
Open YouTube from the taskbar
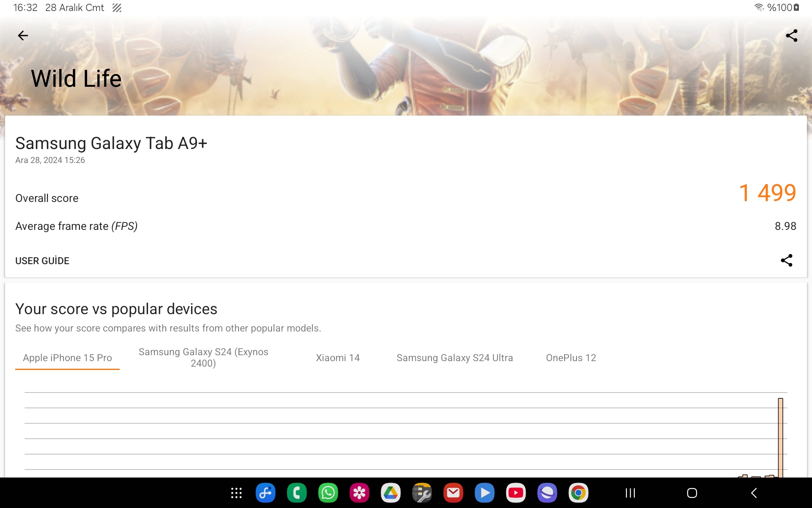516,493
